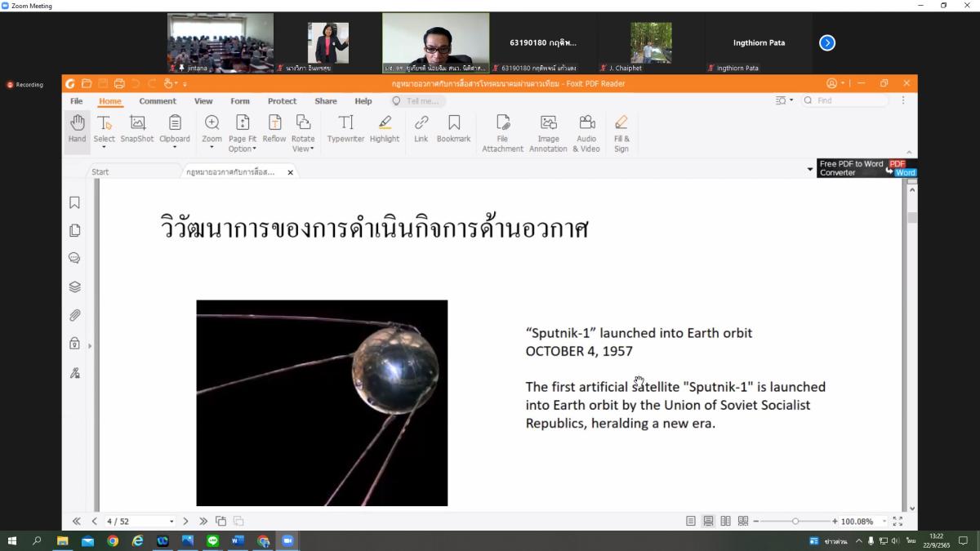Switch to continuous facing view mode
Screen dimensions: 980x551
click(x=742, y=521)
